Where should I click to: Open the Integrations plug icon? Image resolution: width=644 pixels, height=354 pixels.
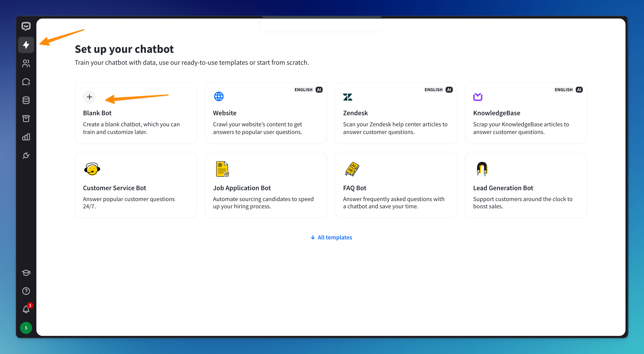26,155
